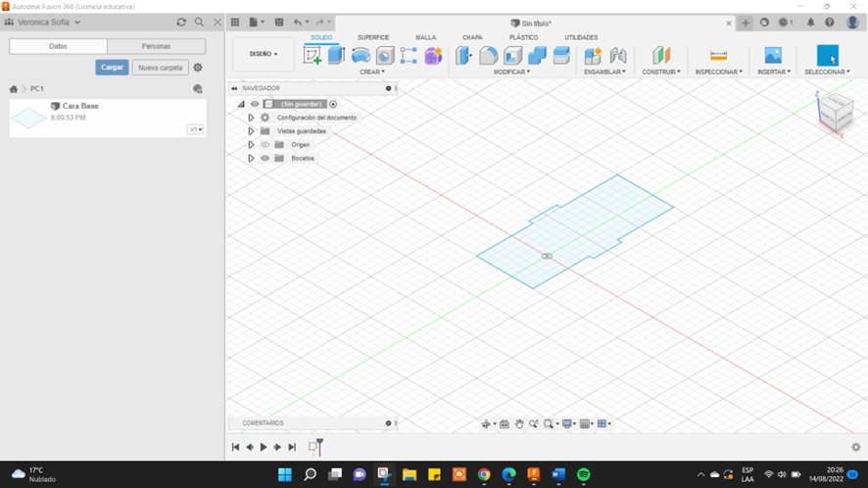868x488 pixels.
Task: Select the Combine tool
Action: click(x=537, y=56)
